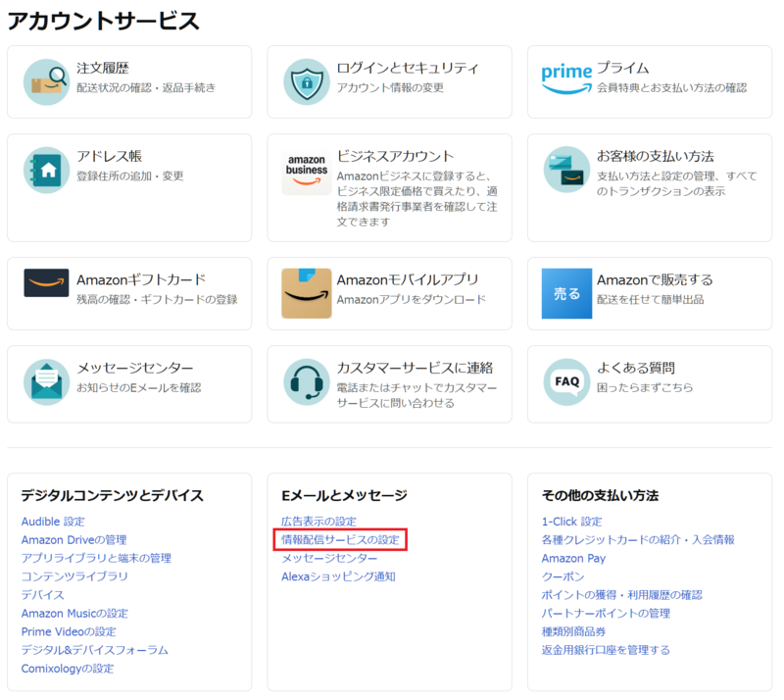The height and width of the screenshot is (700, 784).
Task: Open 各種クレジットカードの紹介・入会情報 link
Action: [638, 540]
